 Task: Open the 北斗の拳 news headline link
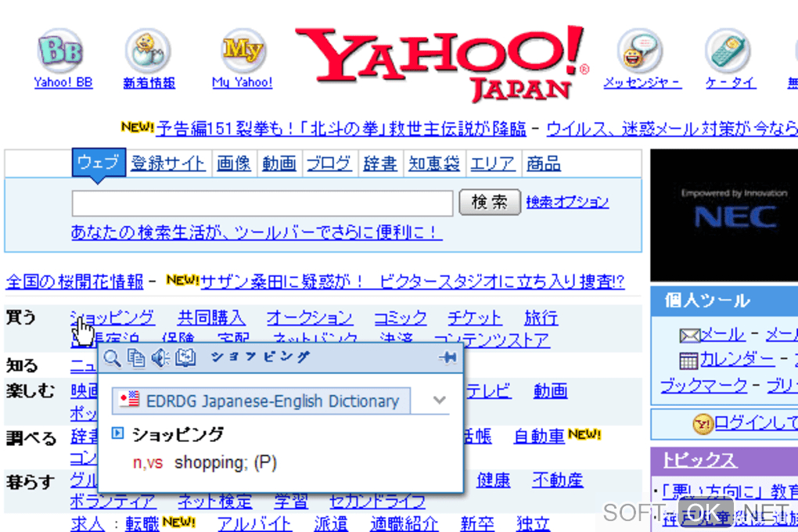pyautogui.click(x=341, y=129)
